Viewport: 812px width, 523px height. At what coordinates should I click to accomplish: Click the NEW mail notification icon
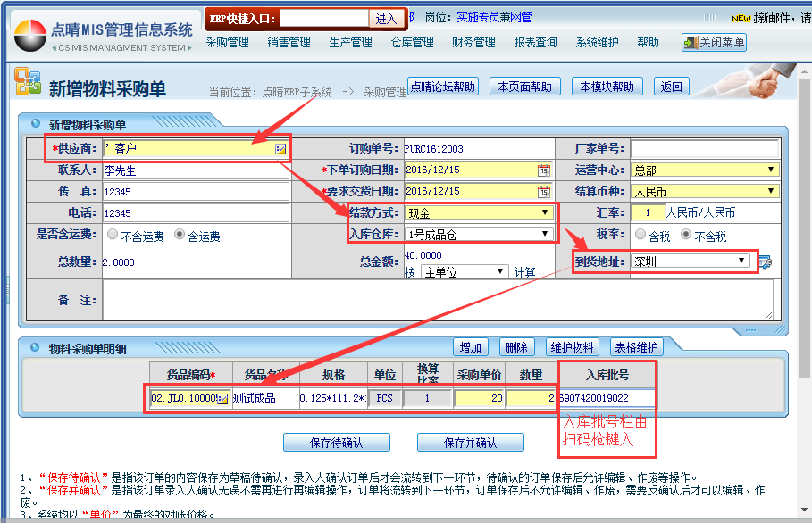tap(741, 18)
